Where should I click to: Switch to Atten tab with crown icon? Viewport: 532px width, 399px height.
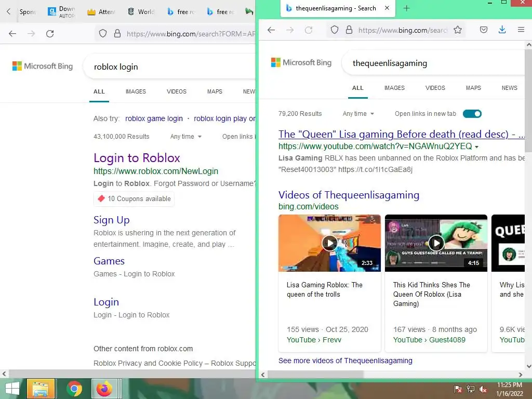(x=101, y=11)
